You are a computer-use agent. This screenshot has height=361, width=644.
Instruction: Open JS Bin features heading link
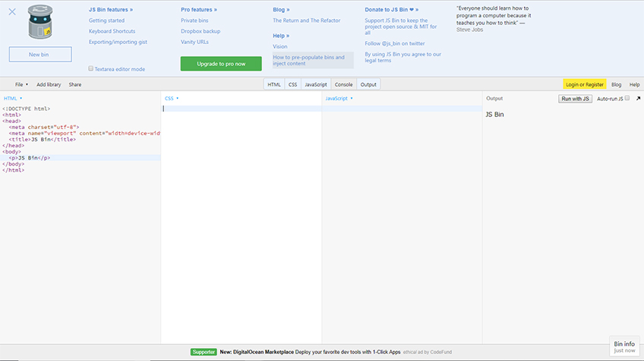click(x=110, y=9)
